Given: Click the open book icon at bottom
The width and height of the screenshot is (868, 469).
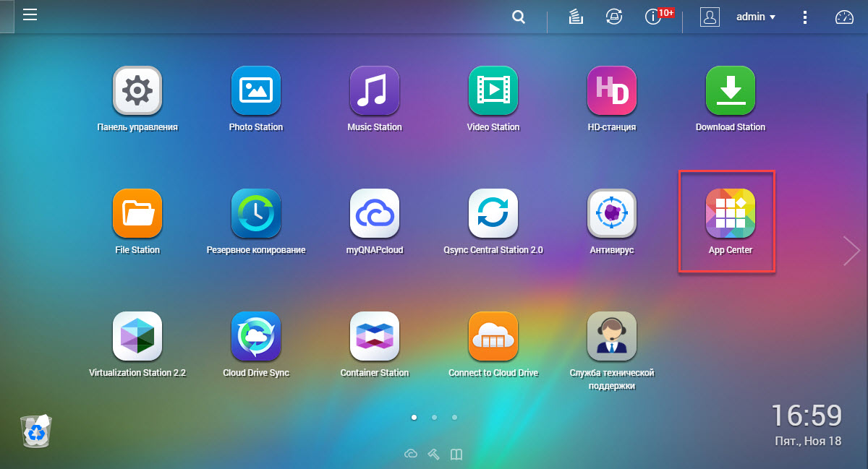Looking at the screenshot, I should 456,454.
